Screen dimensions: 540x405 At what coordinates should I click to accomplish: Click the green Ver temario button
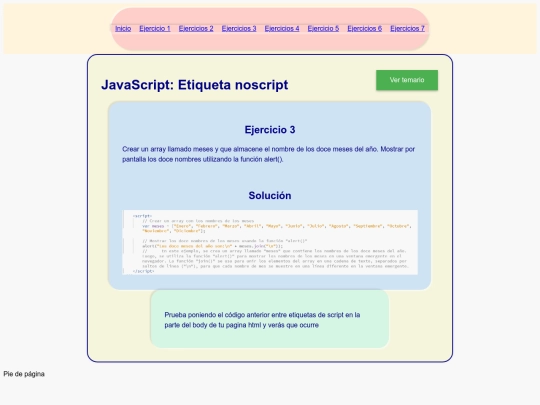point(407,80)
